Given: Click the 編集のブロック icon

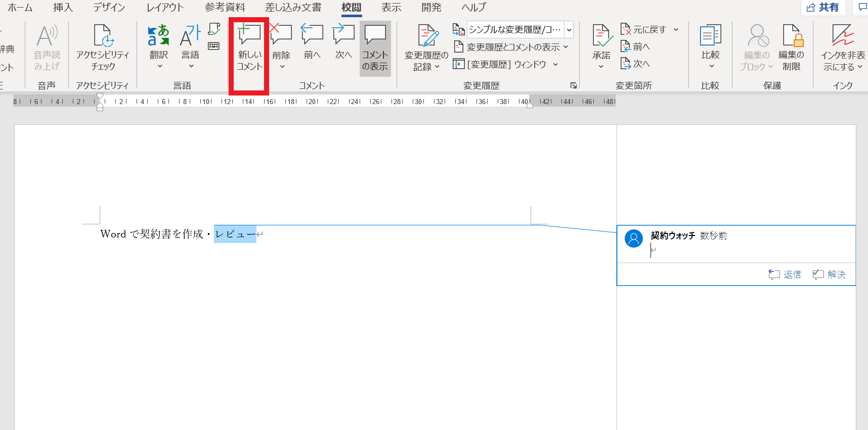Looking at the screenshot, I should pyautogui.click(x=757, y=48).
